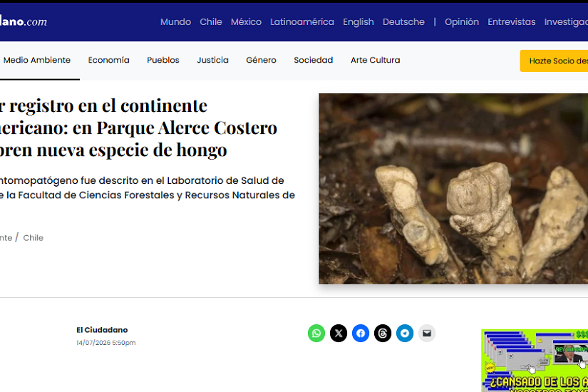This screenshot has width=588, height=392.
Task: Click the El Ciudadano author name
Action: point(102,330)
